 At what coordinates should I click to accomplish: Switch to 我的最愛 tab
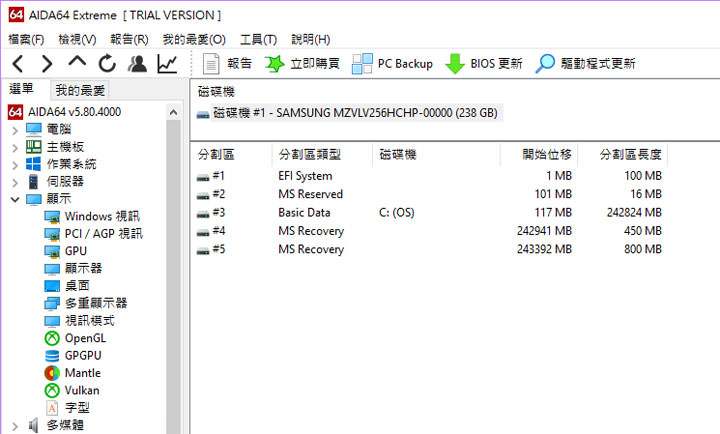click(80, 90)
